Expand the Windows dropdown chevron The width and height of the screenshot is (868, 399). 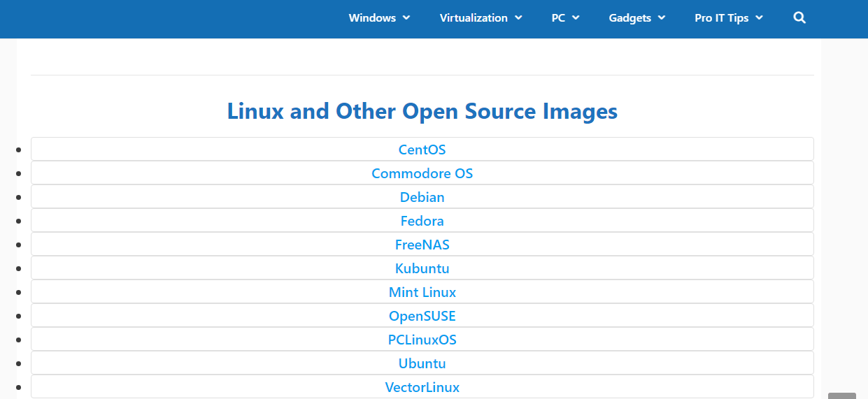pos(406,18)
